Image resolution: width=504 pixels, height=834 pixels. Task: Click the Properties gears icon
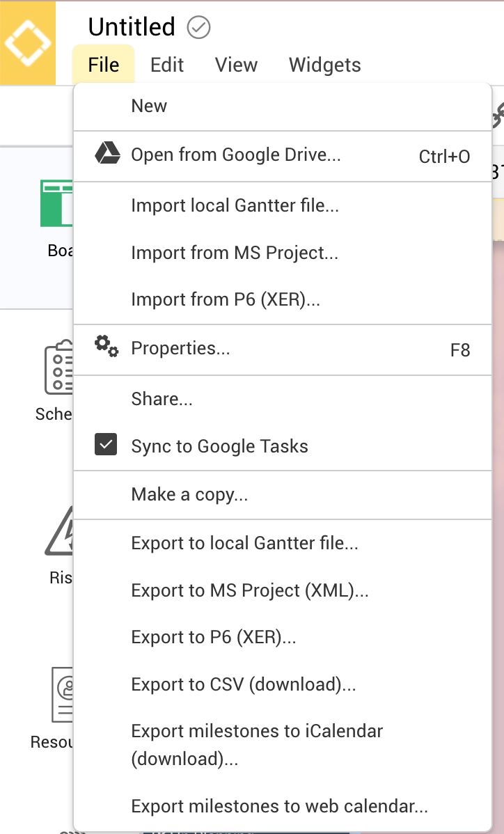click(107, 346)
